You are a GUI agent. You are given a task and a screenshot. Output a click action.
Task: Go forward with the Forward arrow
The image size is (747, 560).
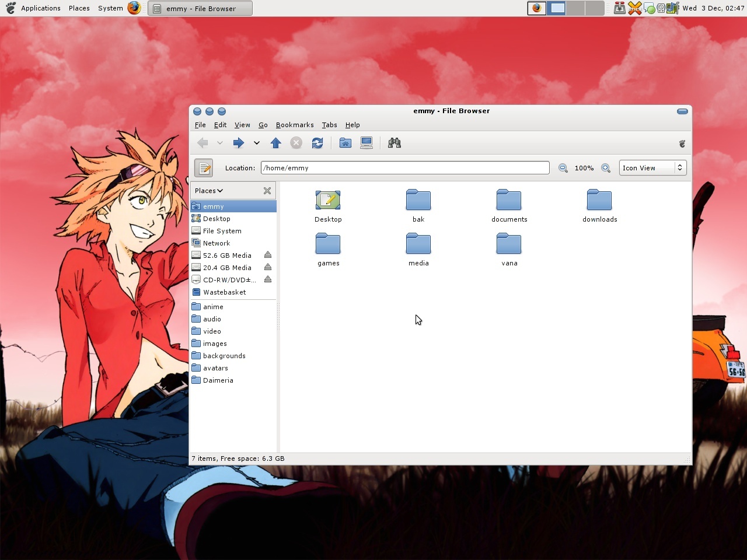pos(238,143)
